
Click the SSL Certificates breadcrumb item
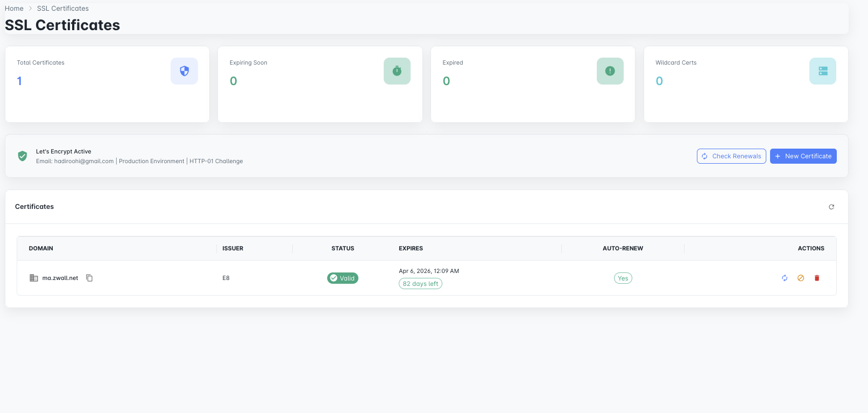pyautogui.click(x=63, y=9)
